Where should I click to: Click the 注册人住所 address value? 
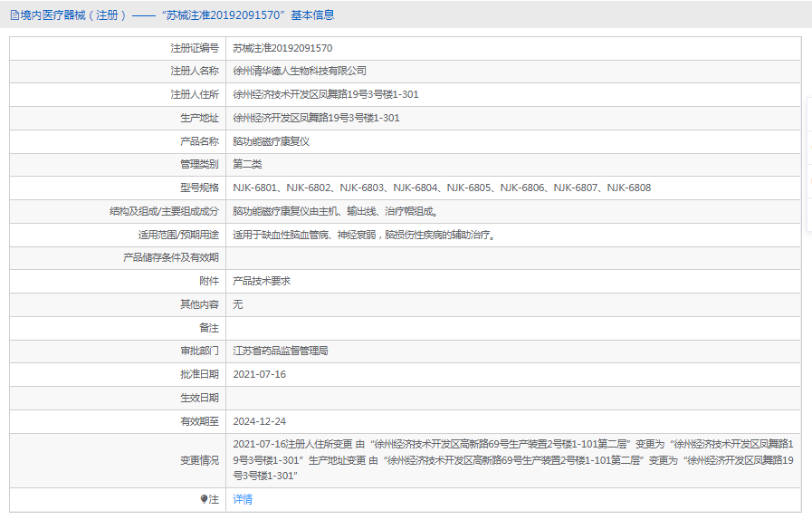pos(326,94)
